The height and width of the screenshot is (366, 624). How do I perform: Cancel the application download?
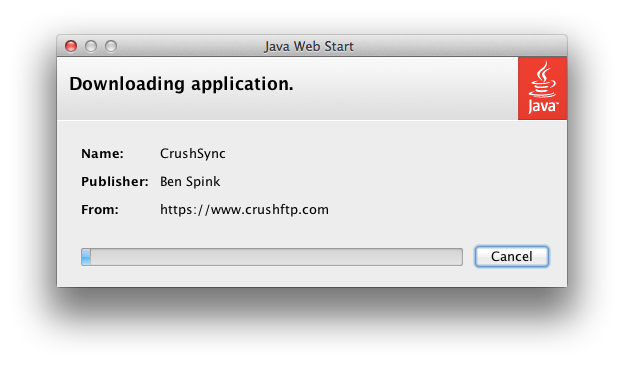tap(511, 257)
